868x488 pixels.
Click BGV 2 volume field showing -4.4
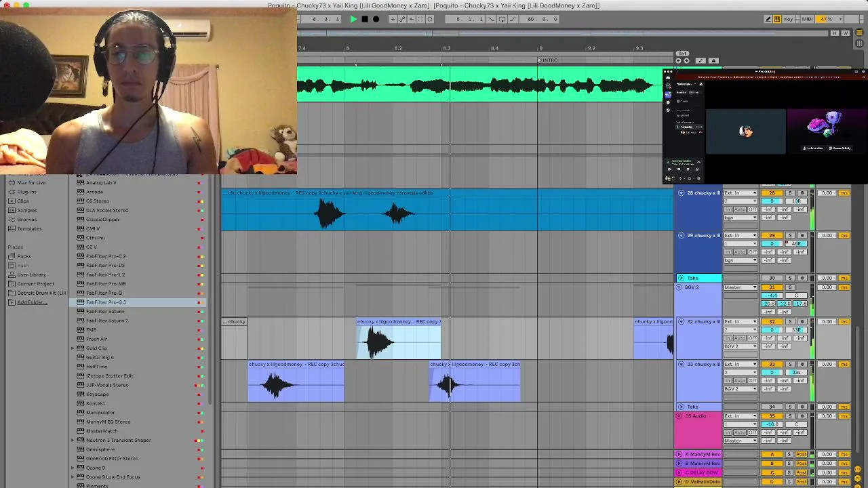(772, 296)
